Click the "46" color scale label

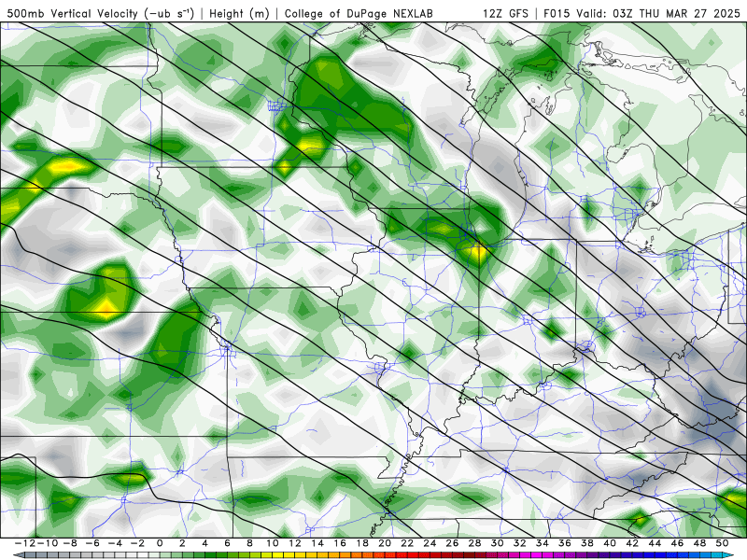coord(678,543)
